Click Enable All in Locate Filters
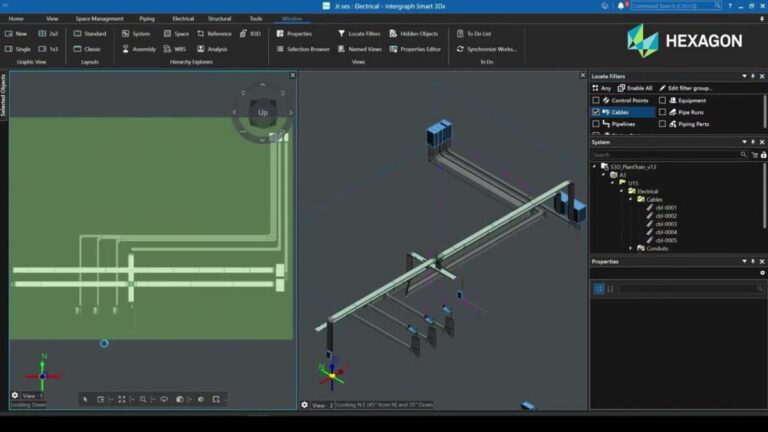The image size is (768, 432). click(x=635, y=88)
